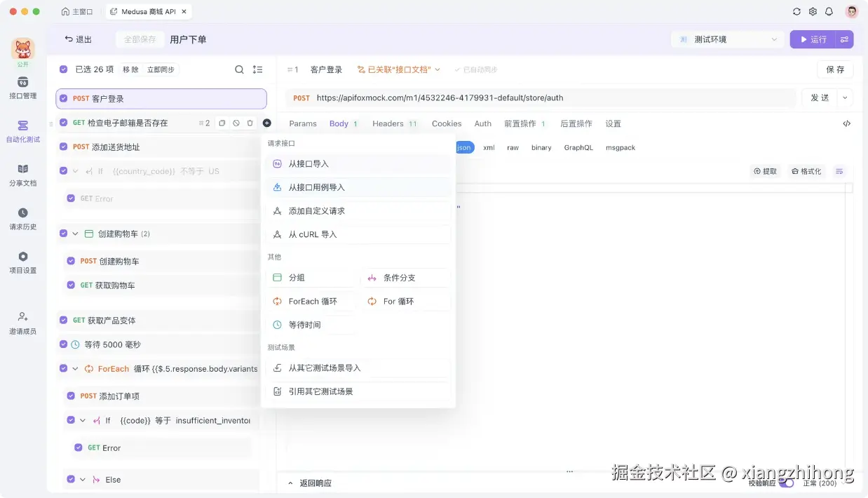Add a 分组 from the menu
The image size is (868, 498).
tap(312, 278)
